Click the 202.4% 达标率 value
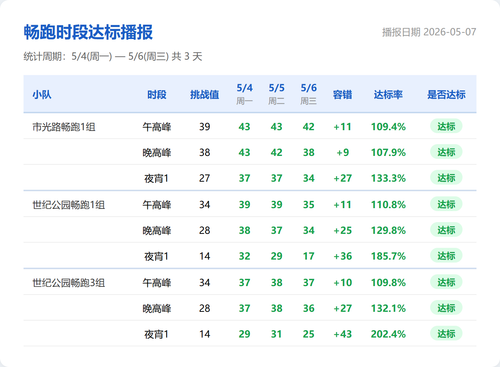This screenshot has width=500, height=367. [388, 334]
